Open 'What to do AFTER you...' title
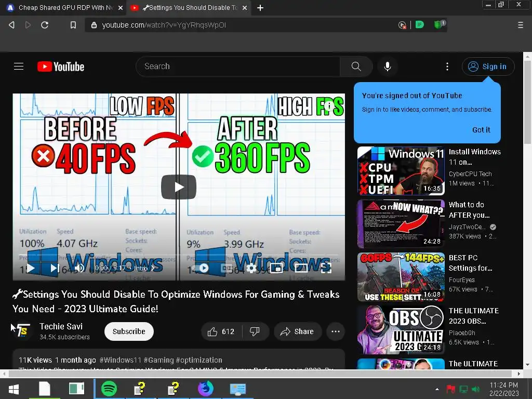The image size is (532, 399). 469,210
